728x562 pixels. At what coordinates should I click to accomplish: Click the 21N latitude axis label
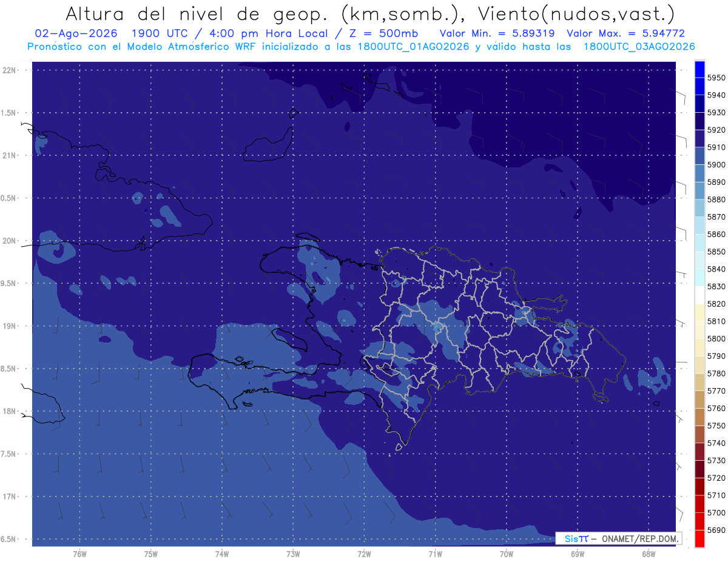click(x=10, y=156)
